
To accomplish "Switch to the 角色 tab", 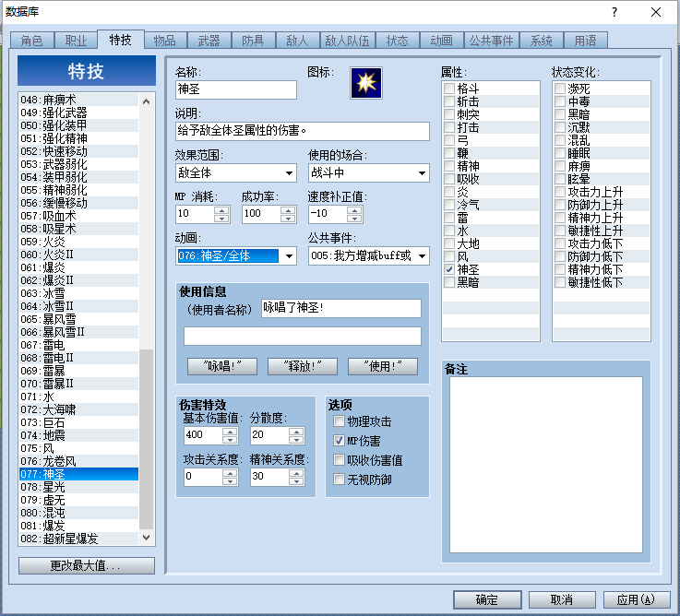I will (x=31, y=41).
